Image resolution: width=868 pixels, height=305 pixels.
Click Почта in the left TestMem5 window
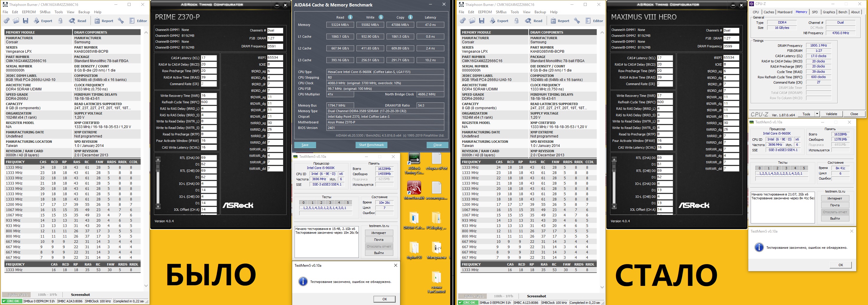[379, 240]
